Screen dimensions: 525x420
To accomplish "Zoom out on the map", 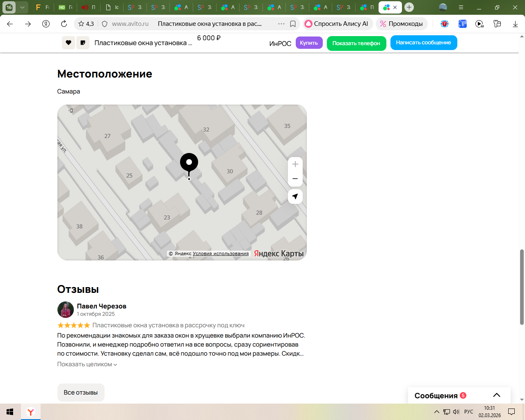I will point(295,179).
